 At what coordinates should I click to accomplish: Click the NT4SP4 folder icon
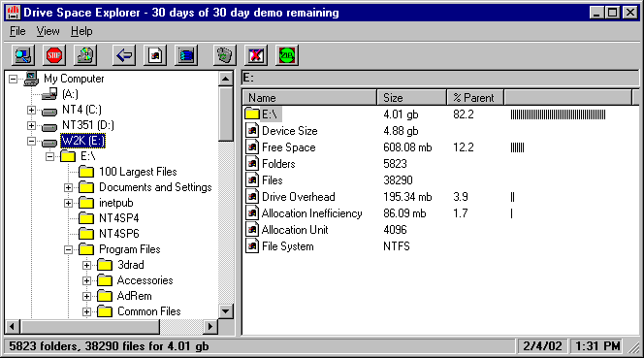tap(86, 218)
